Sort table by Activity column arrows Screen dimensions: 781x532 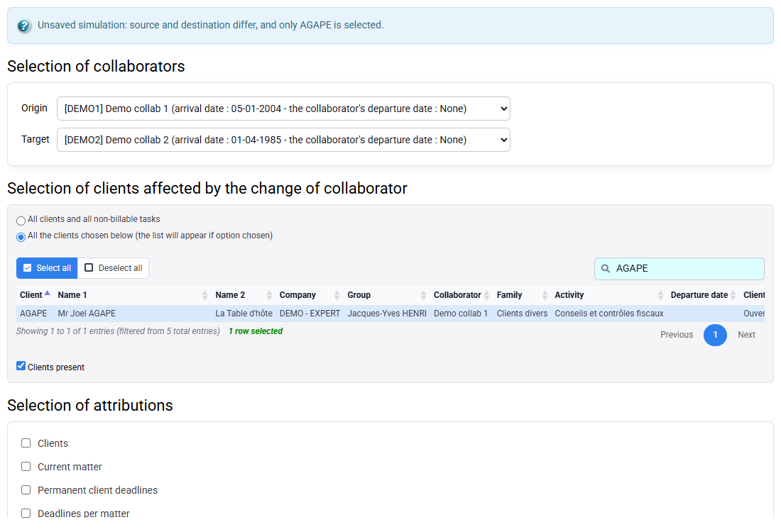(660, 295)
